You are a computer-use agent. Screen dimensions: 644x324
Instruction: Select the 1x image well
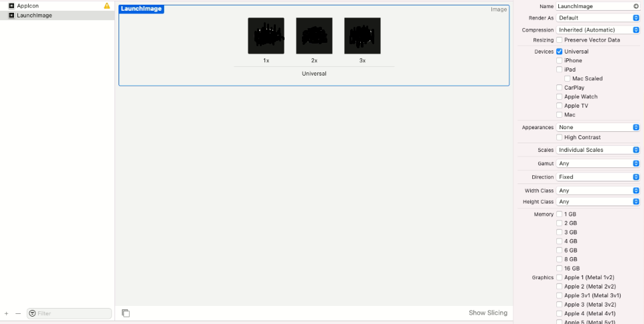click(266, 35)
